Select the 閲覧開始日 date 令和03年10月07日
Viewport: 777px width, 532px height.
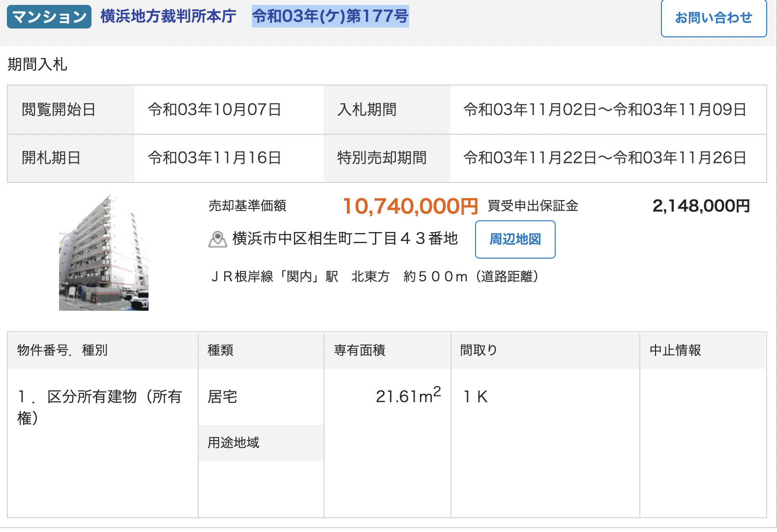pyautogui.click(x=214, y=110)
